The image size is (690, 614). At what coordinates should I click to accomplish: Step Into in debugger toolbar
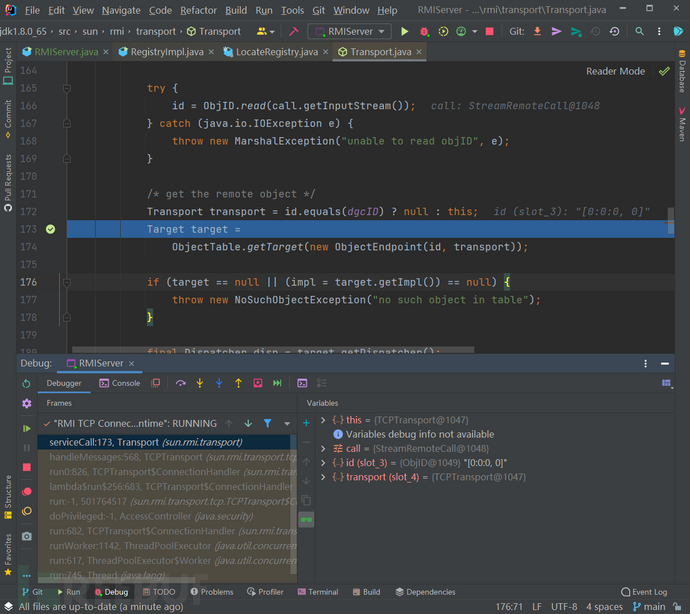coord(200,383)
